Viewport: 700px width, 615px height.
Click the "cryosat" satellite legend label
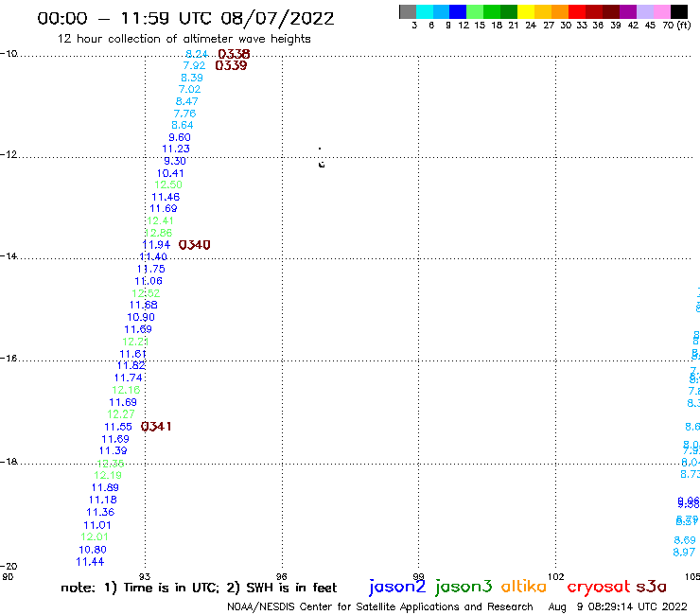pos(599,588)
